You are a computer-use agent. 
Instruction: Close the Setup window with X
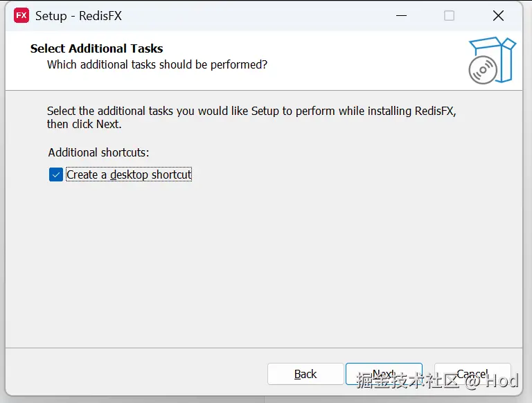tap(498, 15)
